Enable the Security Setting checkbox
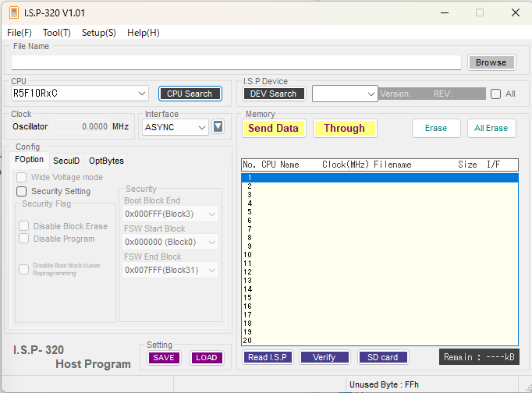This screenshot has height=393, width=532. [x=21, y=191]
